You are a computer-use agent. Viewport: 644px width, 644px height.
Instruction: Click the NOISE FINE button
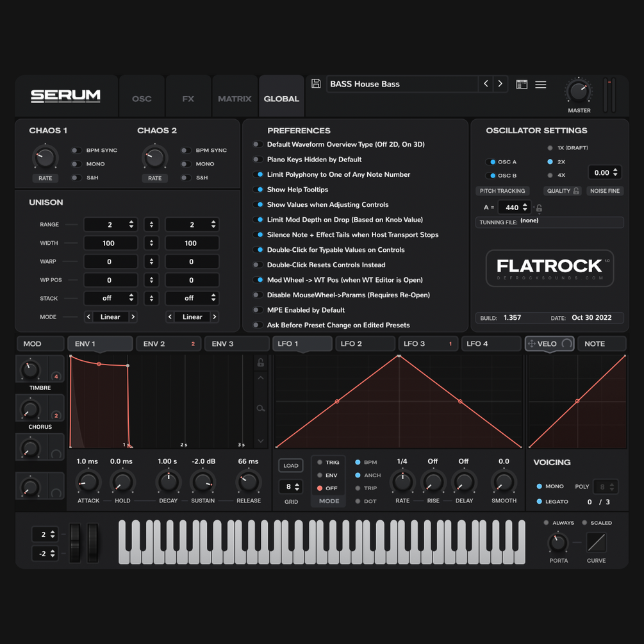pyautogui.click(x=605, y=191)
